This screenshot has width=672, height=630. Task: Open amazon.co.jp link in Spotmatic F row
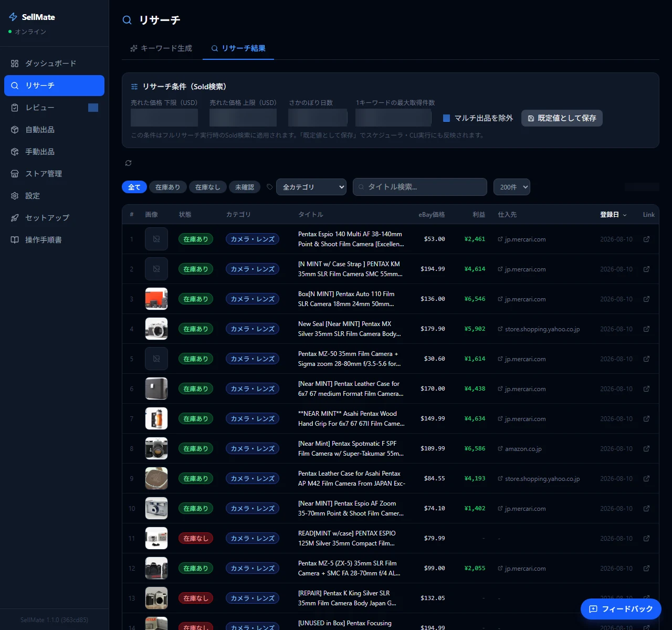pyautogui.click(x=520, y=449)
